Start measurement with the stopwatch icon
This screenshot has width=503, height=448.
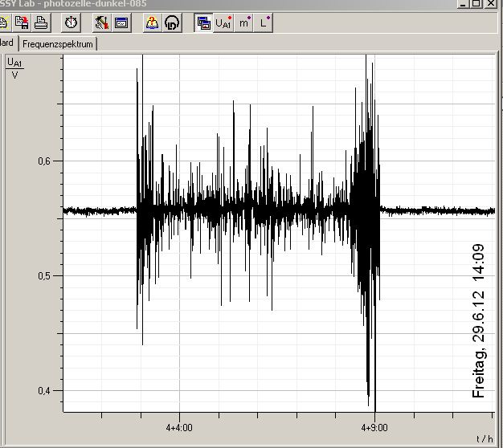click(x=71, y=22)
